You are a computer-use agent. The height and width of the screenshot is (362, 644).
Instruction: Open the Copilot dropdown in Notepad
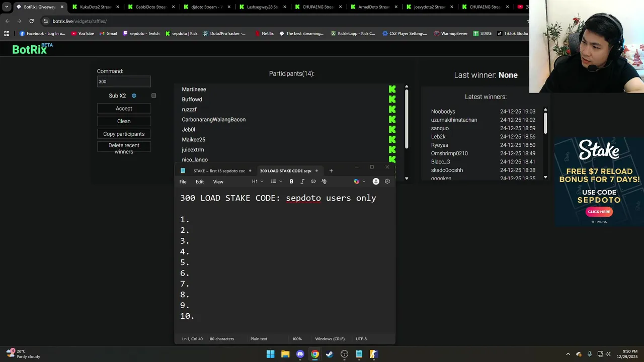click(x=359, y=182)
